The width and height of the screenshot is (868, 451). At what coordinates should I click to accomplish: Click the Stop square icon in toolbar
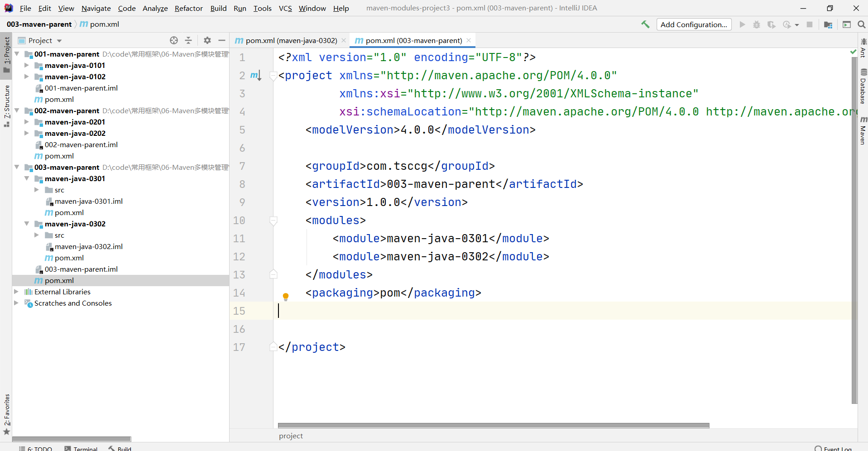click(x=810, y=24)
